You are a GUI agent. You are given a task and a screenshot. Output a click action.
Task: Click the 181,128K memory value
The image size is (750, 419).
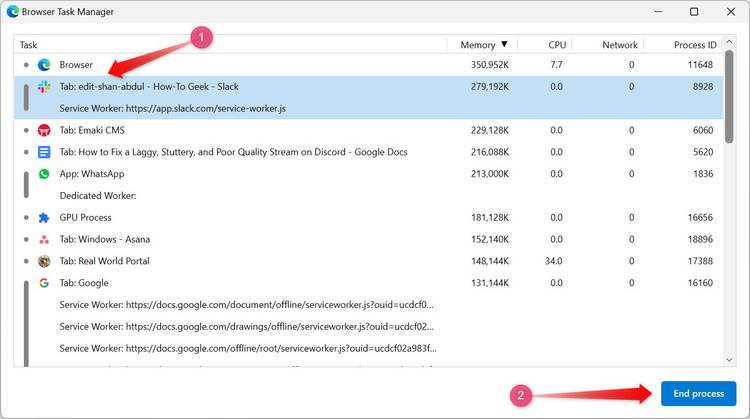coord(490,218)
